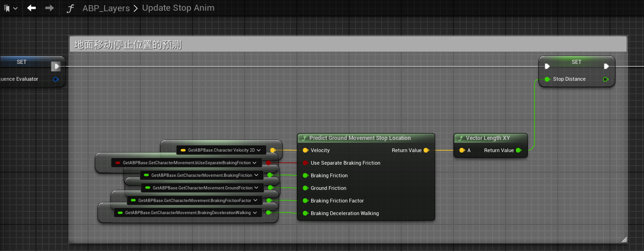Click the bUseSeparateBrakingFriction node output pin
Viewport: 644px width, 251px height.
[x=268, y=163]
